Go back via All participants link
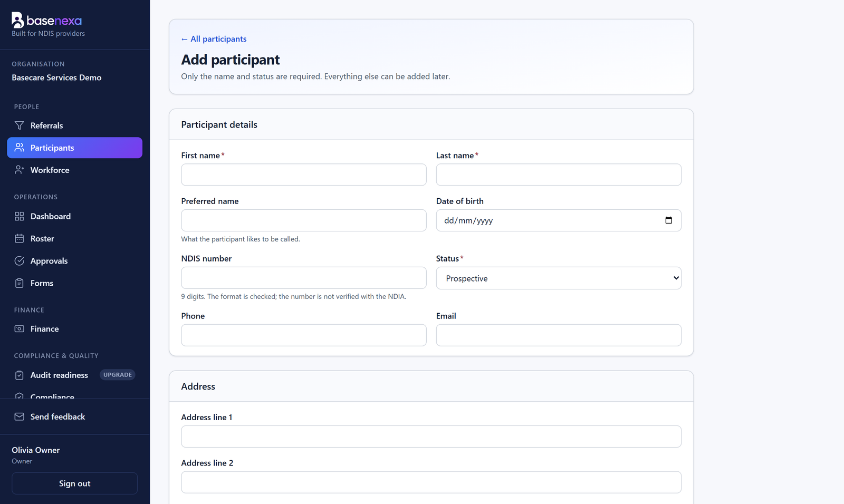 tap(214, 39)
